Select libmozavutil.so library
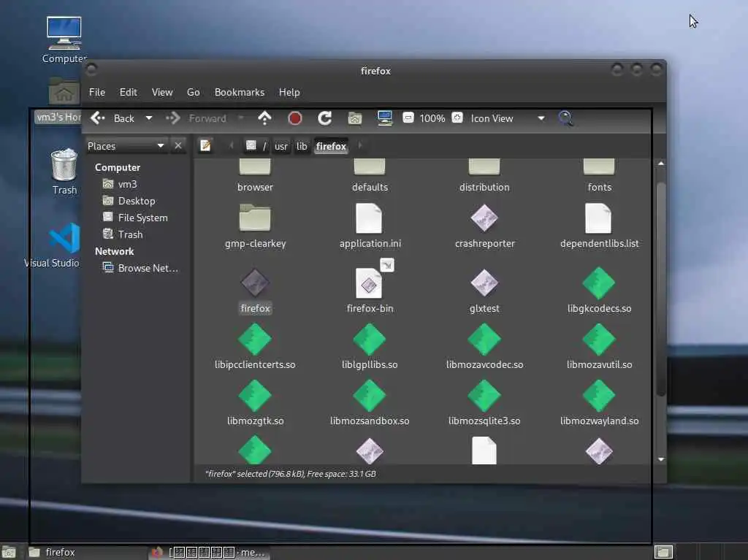 (599, 347)
